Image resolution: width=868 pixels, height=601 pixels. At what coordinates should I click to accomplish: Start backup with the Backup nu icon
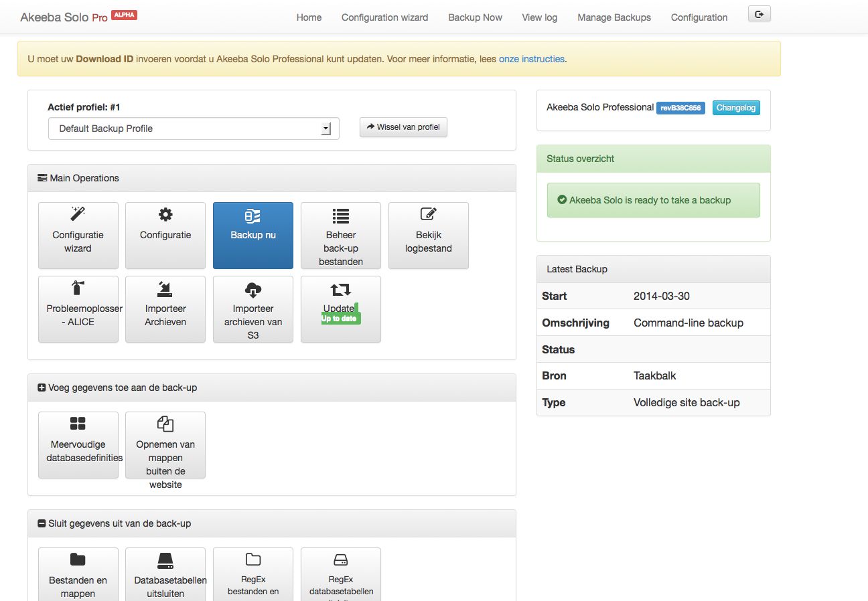click(253, 216)
